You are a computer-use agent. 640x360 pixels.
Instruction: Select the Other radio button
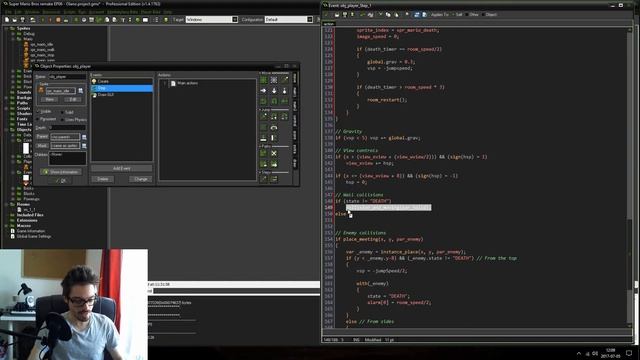click(467, 15)
